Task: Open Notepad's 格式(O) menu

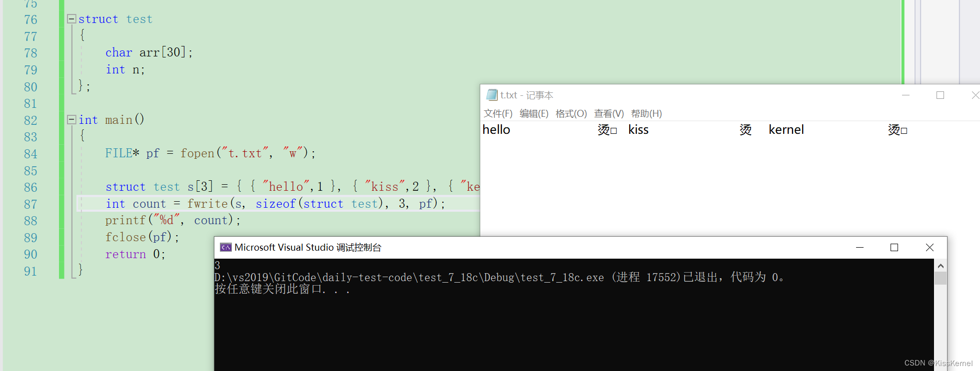Action: point(571,114)
